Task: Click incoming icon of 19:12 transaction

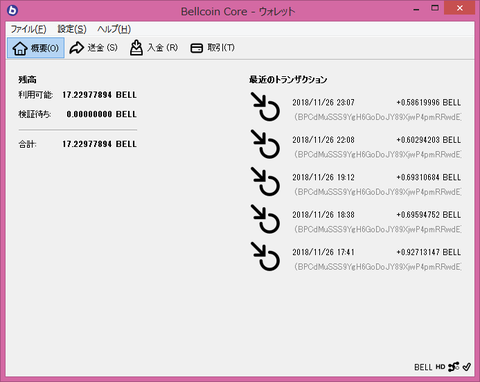Action: coord(265,181)
